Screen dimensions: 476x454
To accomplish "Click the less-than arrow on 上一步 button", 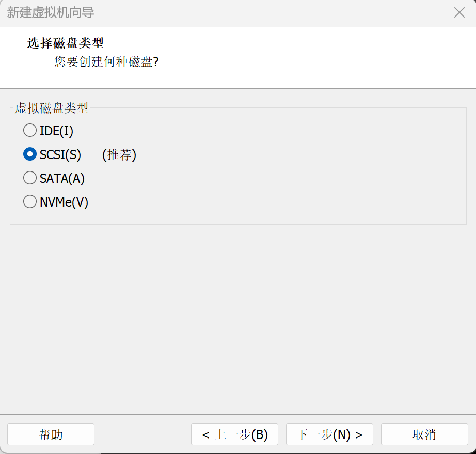I will point(205,435).
